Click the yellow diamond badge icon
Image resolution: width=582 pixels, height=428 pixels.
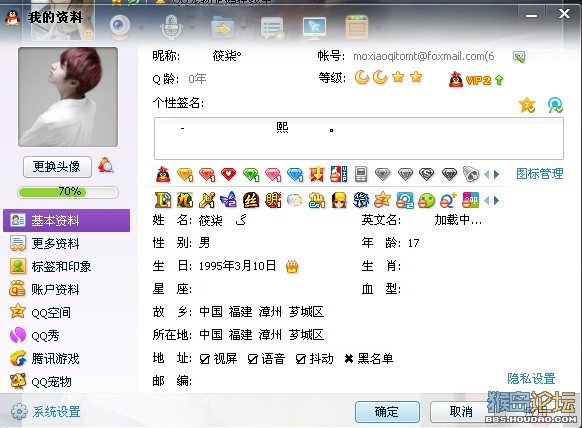(185, 174)
